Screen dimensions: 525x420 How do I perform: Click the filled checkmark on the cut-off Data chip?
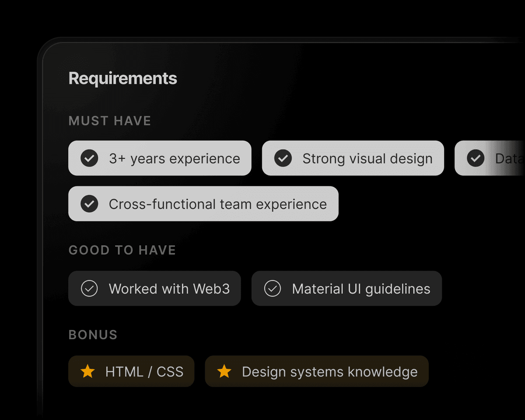(476, 158)
